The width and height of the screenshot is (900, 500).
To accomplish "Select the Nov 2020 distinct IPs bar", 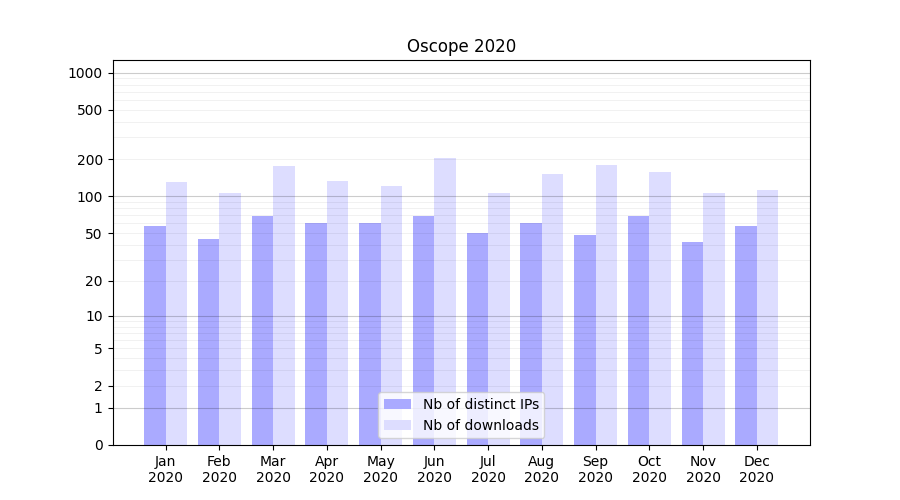I will [x=692, y=343].
